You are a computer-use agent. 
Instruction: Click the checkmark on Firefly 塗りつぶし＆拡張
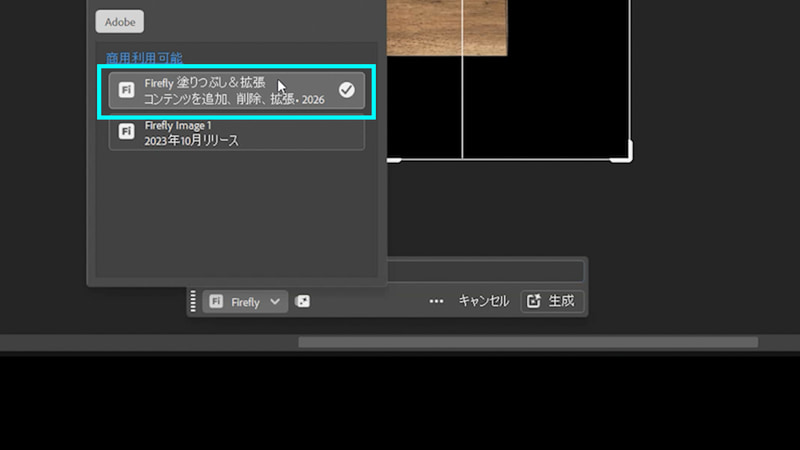click(346, 90)
